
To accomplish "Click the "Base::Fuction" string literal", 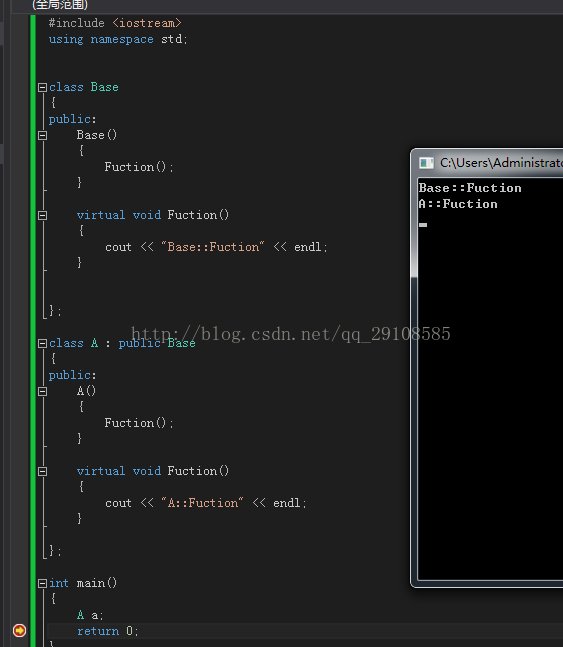I will [213, 247].
